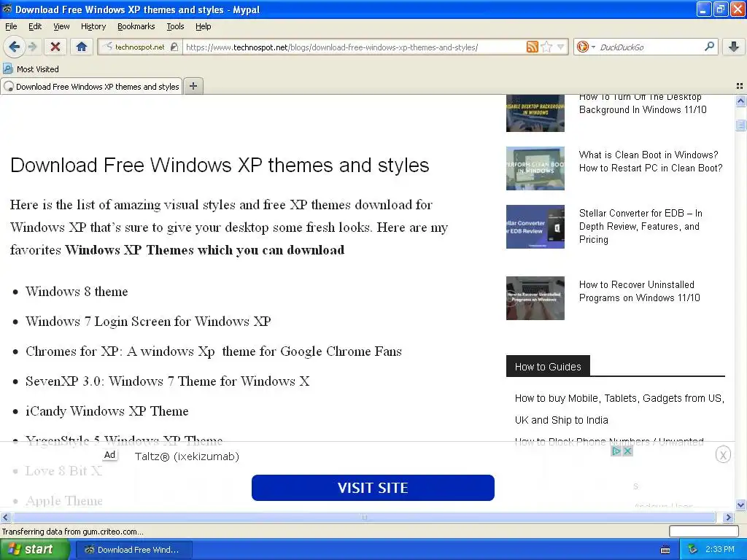Open the Home page icon
The height and width of the screenshot is (560, 747).
click(x=82, y=47)
